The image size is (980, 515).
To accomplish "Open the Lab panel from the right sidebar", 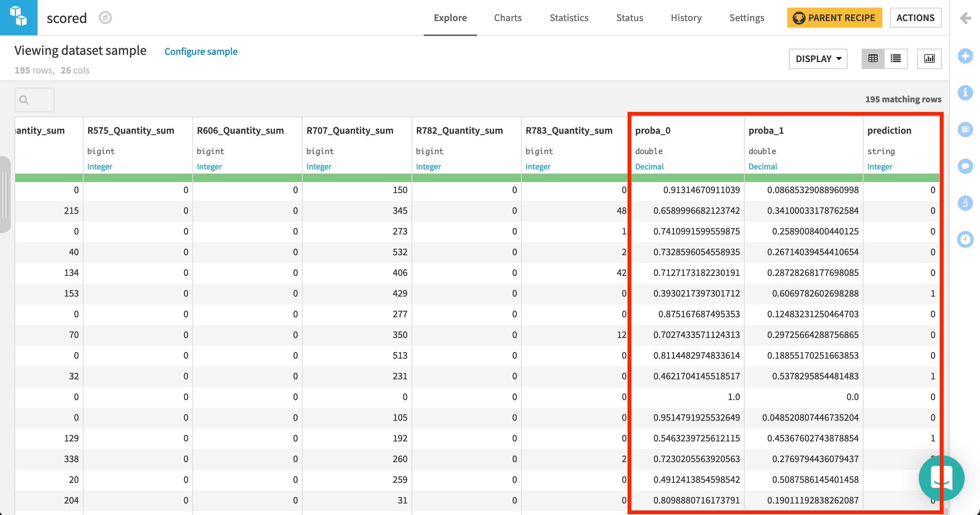I will coord(965,203).
